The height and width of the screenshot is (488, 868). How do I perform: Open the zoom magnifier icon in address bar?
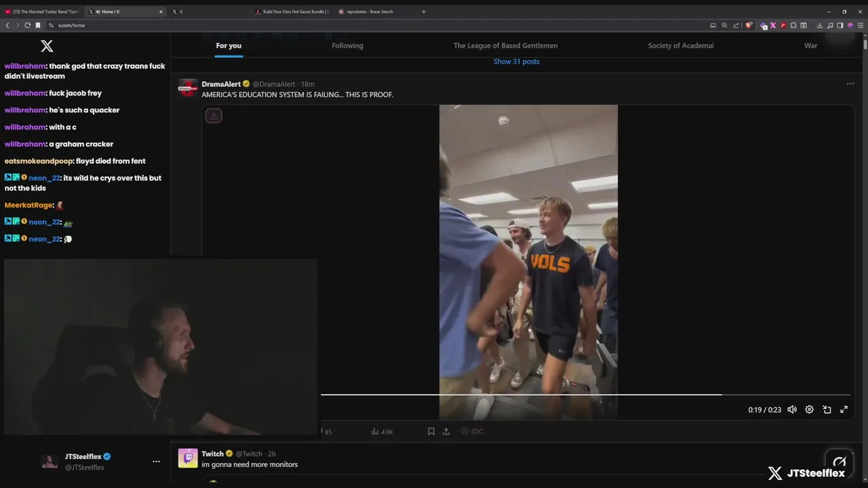click(x=724, y=25)
